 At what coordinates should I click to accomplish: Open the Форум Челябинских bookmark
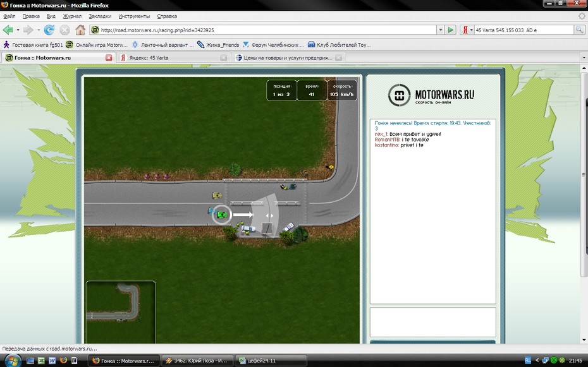[273, 45]
